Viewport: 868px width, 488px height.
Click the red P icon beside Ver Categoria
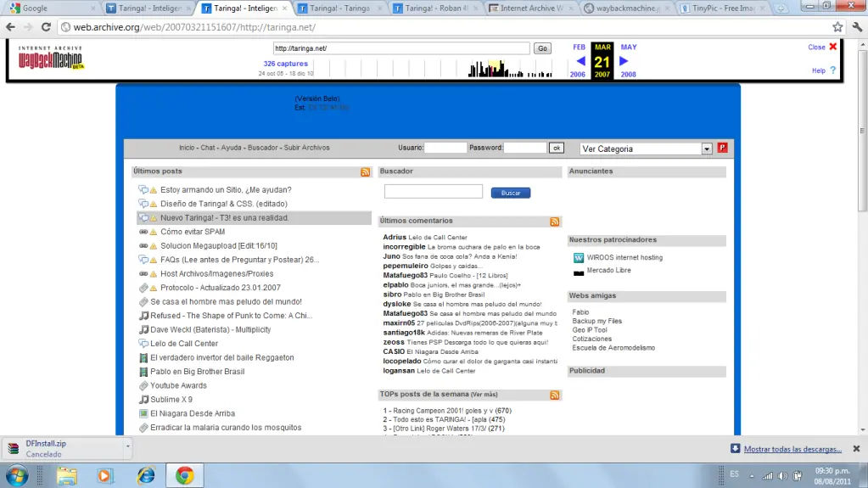(722, 148)
